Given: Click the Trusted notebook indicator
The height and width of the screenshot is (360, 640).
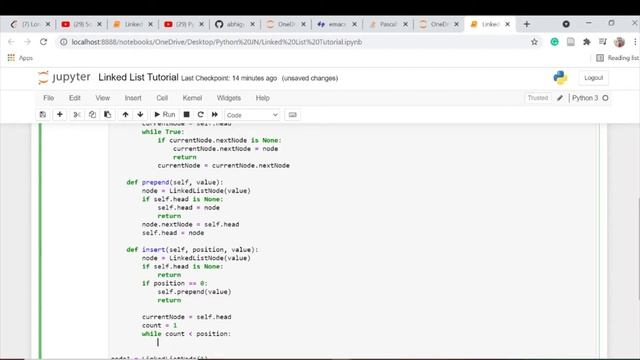Looking at the screenshot, I should point(538,98).
